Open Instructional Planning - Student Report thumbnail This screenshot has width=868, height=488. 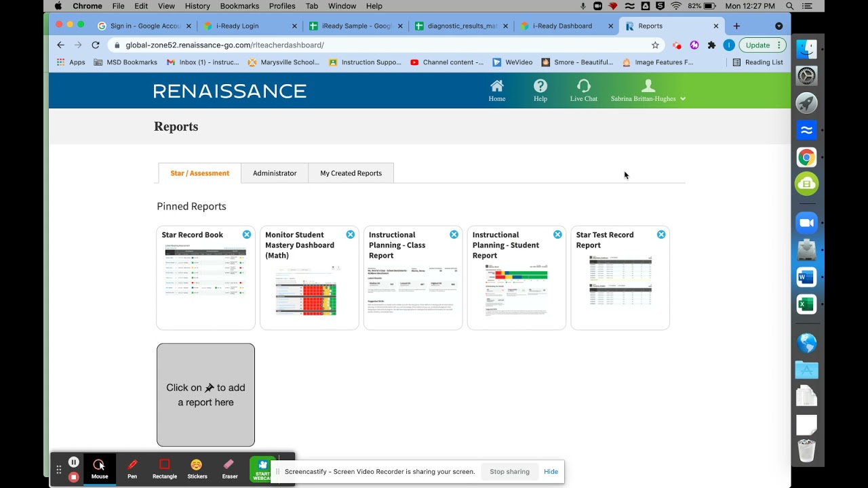click(x=517, y=290)
